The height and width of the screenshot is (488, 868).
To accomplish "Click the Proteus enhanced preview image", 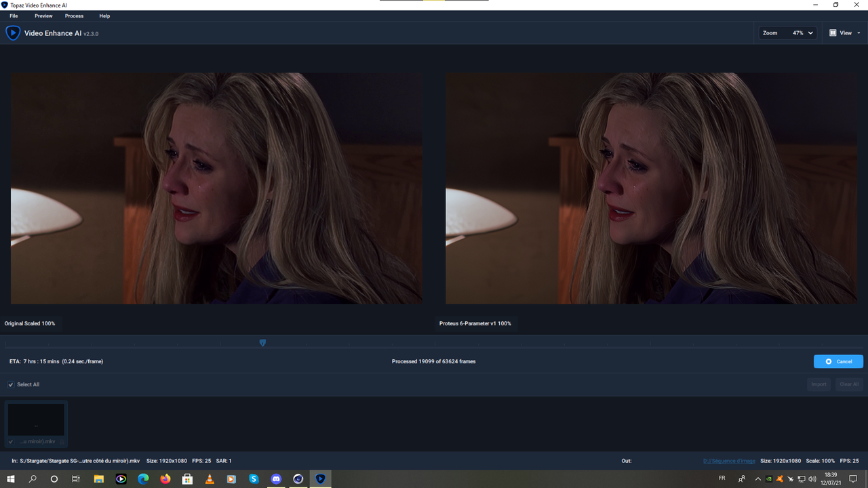I will [x=651, y=188].
